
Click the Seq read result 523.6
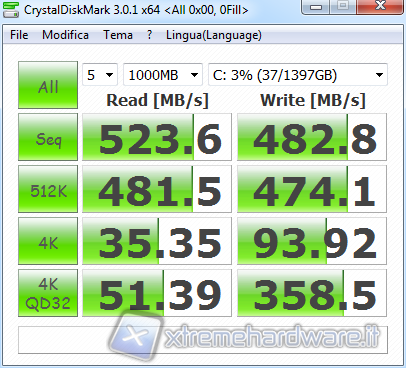pos(157,137)
